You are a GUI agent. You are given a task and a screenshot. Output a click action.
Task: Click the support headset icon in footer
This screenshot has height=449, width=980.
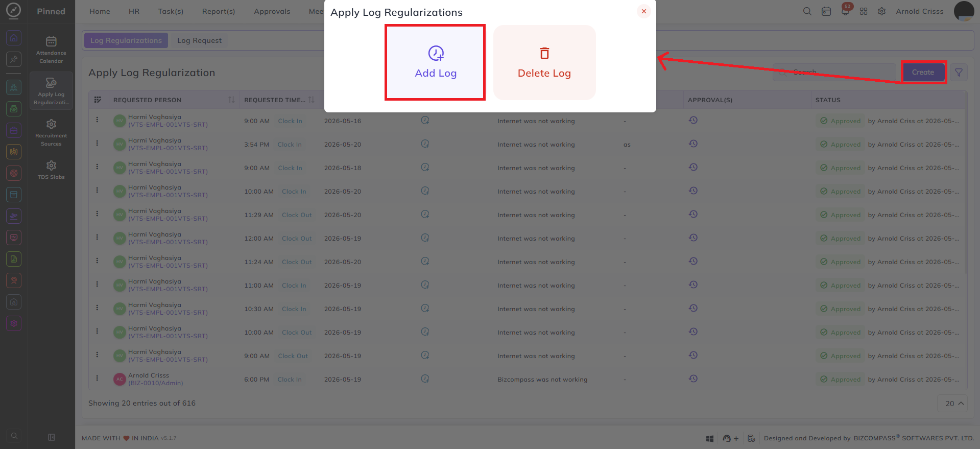(727, 438)
